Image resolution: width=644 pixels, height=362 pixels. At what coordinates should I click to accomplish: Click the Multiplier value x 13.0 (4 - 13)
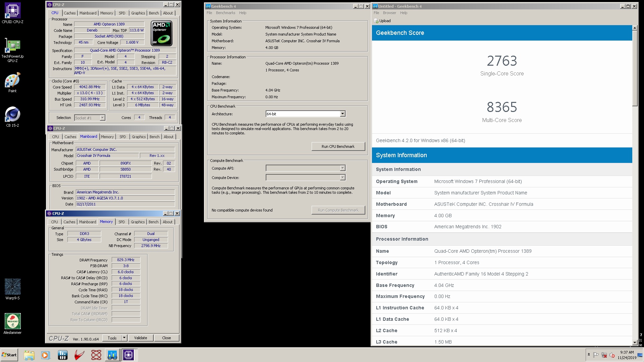click(90, 93)
